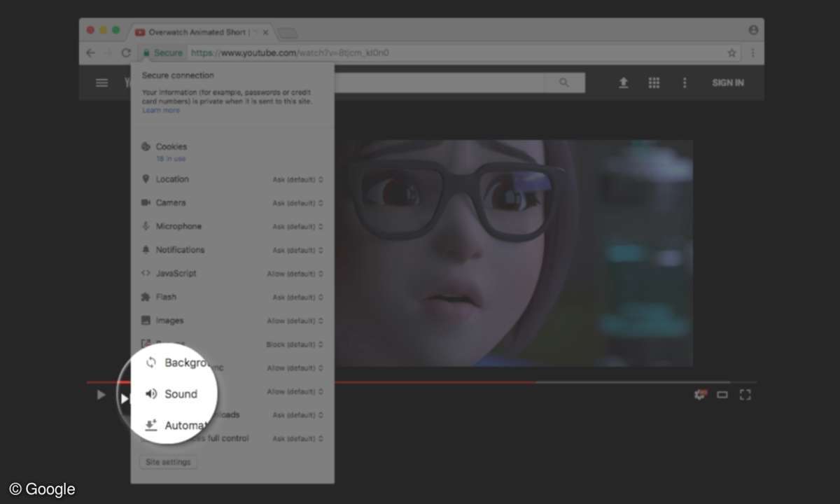This screenshot has height=504, width=840.
Task: Click the JavaScript code brackets icon
Action: (x=146, y=274)
